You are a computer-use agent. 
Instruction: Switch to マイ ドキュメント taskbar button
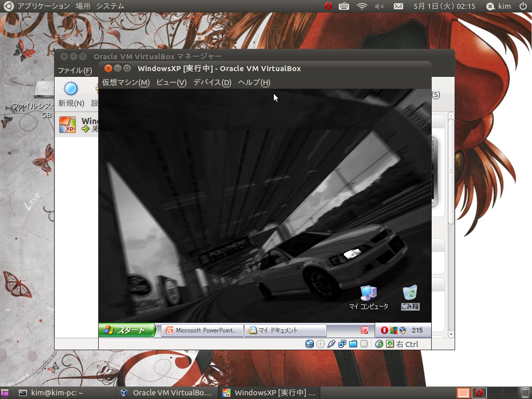click(x=285, y=330)
